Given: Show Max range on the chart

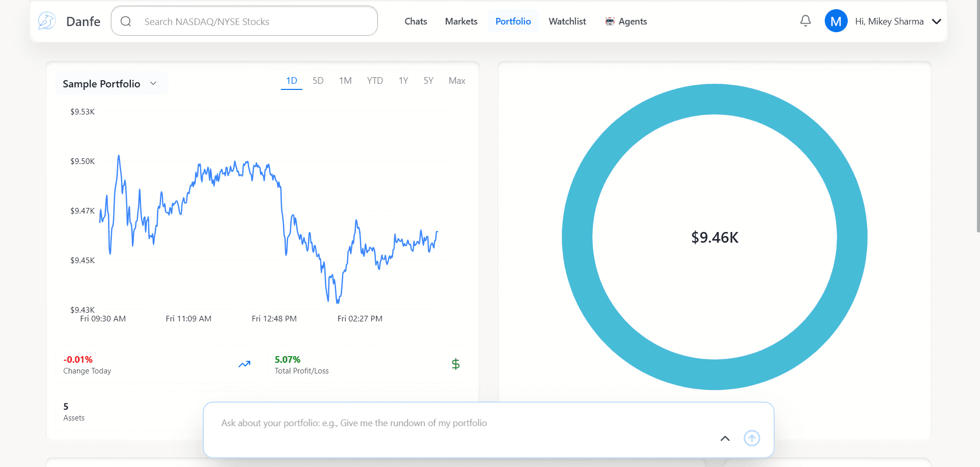Looking at the screenshot, I should click(x=457, y=80).
